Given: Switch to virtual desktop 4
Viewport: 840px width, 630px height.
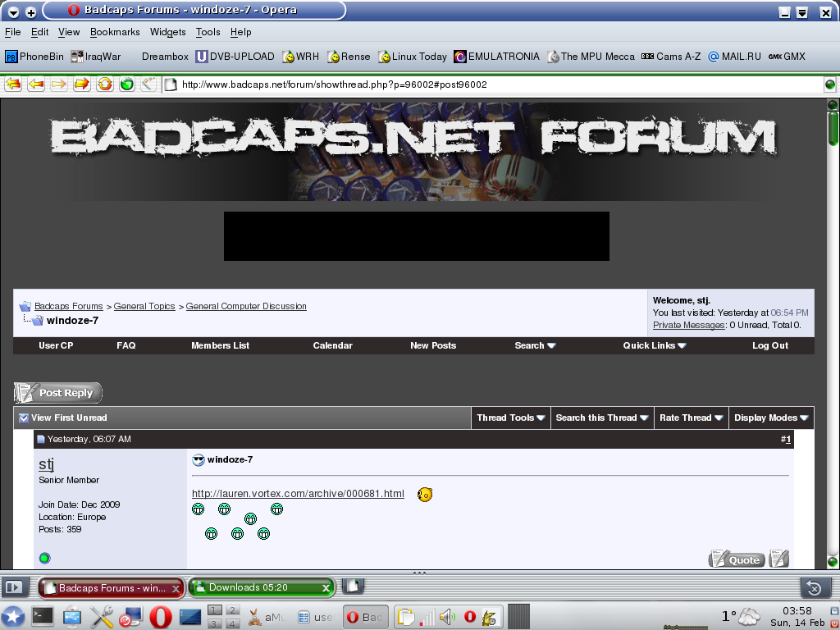Looking at the screenshot, I should [x=232, y=623].
